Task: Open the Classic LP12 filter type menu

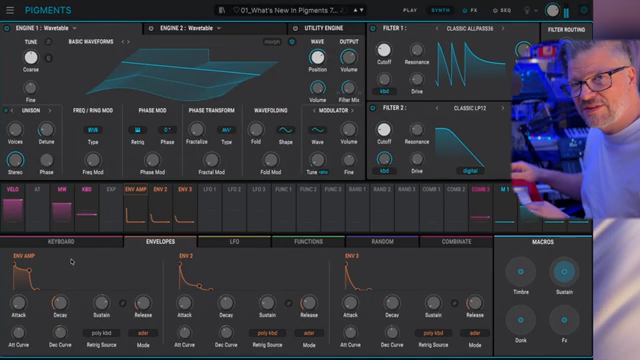Action: [x=470, y=108]
